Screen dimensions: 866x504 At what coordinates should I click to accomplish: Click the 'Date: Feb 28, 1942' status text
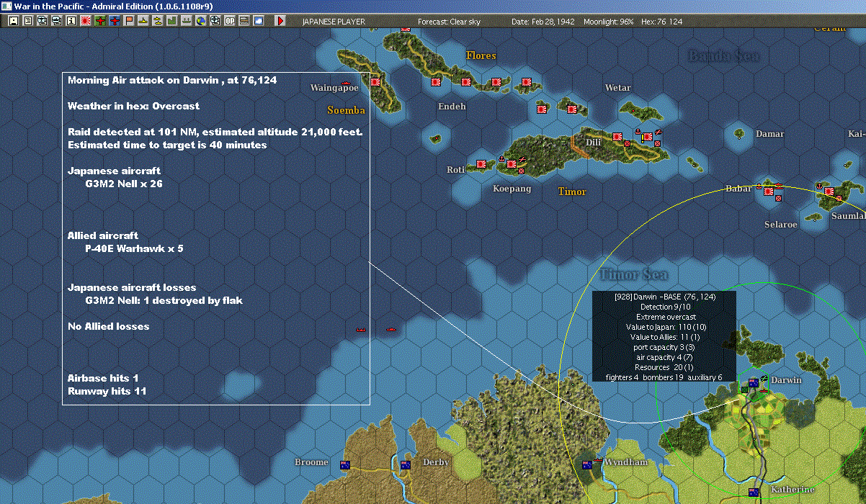pos(543,22)
